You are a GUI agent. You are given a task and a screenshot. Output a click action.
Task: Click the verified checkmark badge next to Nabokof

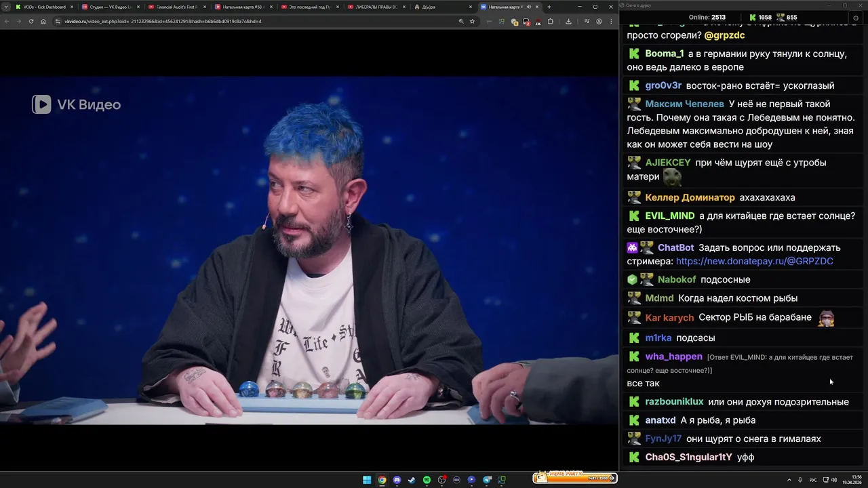632,279
